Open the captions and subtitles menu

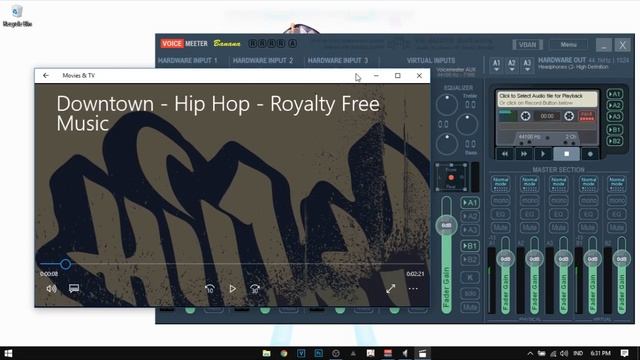[74, 289]
